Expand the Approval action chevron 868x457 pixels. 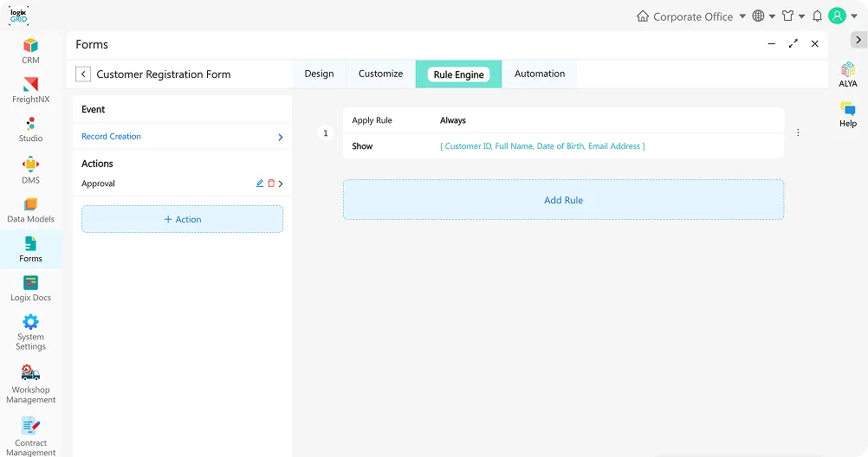click(281, 183)
